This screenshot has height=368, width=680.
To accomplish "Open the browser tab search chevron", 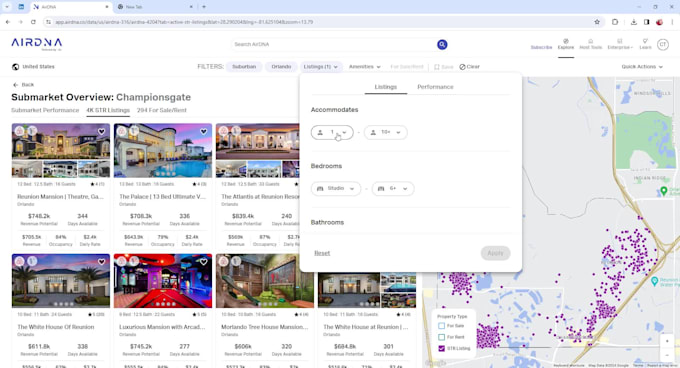I will tap(7, 7).
